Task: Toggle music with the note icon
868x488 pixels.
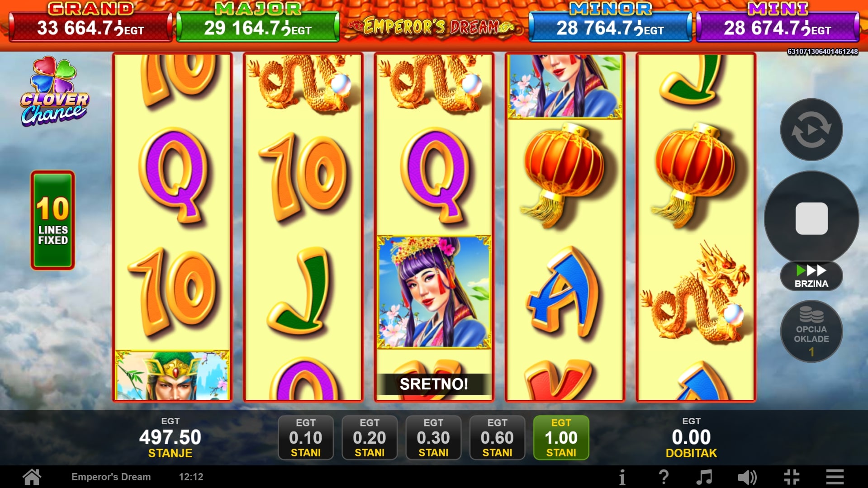Action: 704,477
